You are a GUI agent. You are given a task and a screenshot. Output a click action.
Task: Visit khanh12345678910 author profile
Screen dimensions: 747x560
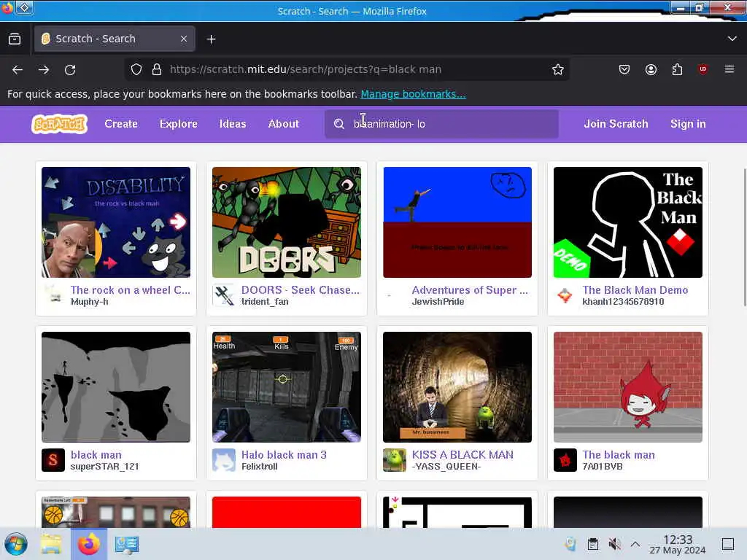click(623, 302)
